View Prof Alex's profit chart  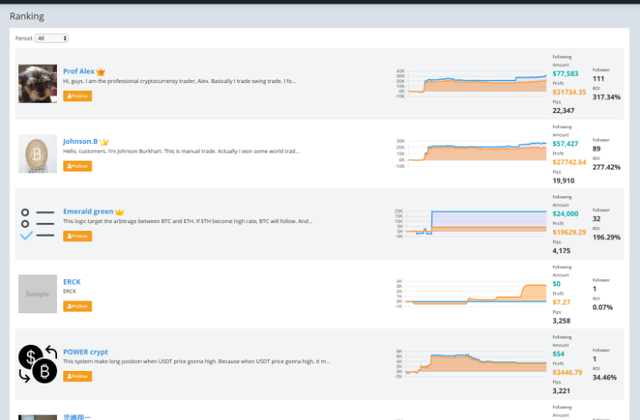[471, 85]
